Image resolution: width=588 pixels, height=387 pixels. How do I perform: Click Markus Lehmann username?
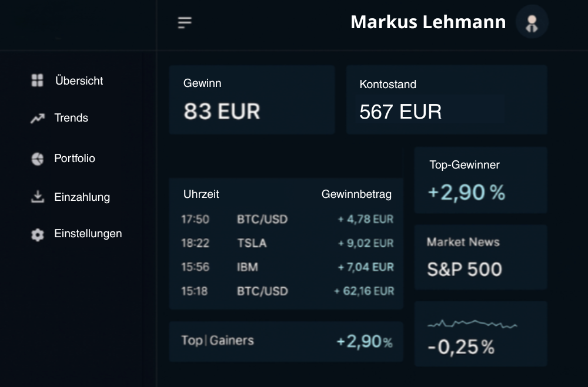428,22
